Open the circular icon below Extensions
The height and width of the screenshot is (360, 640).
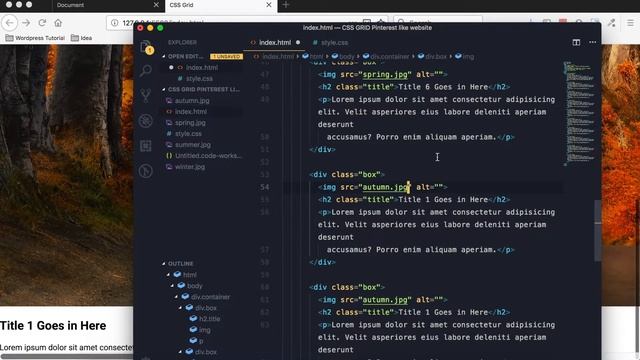click(146, 171)
